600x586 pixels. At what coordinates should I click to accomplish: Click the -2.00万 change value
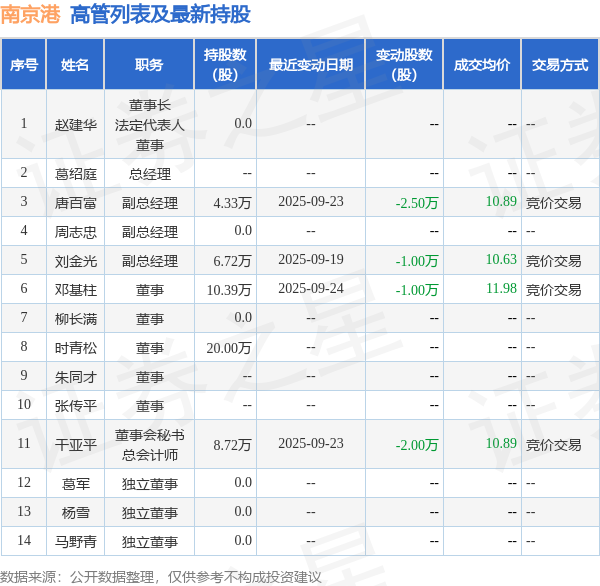click(417, 444)
